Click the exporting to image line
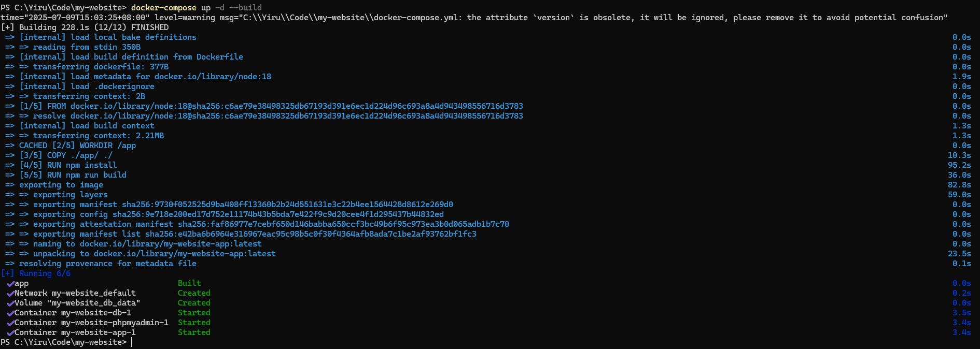 [x=61, y=185]
